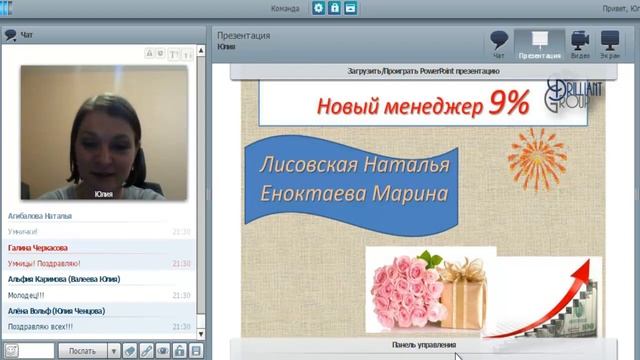The width and height of the screenshot is (640, 360).
Task: Click the window panel icon beside the top lock
Action: tap(350, 8)
